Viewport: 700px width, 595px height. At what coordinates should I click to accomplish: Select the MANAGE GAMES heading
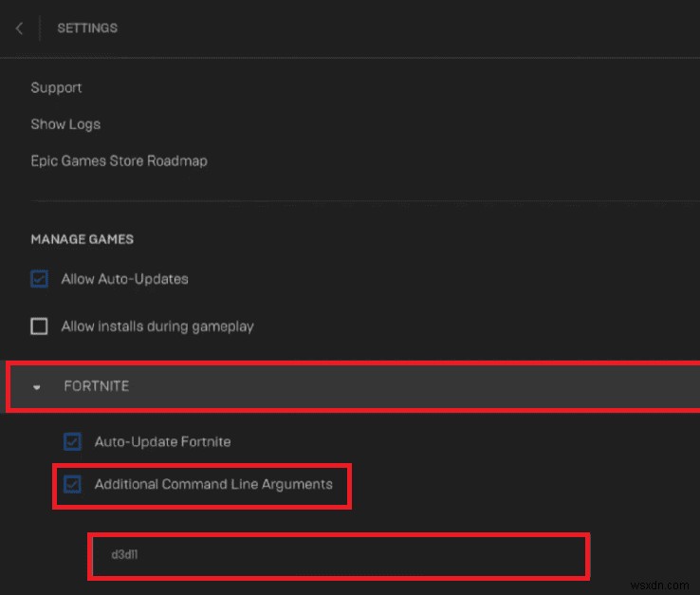[x=83, y=239]
